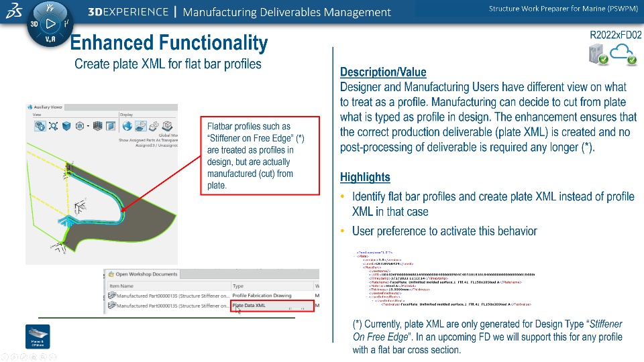Click the next slide play control

(x=14, y=357)
